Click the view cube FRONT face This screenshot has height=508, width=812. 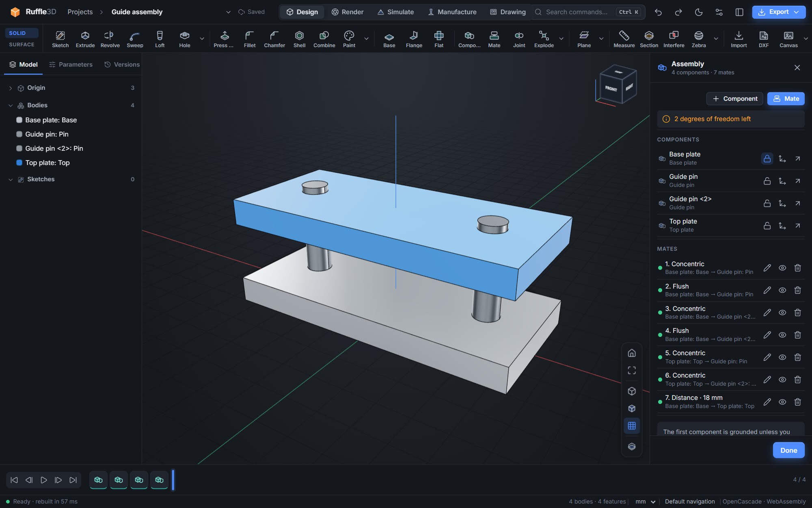pos(611,89)
